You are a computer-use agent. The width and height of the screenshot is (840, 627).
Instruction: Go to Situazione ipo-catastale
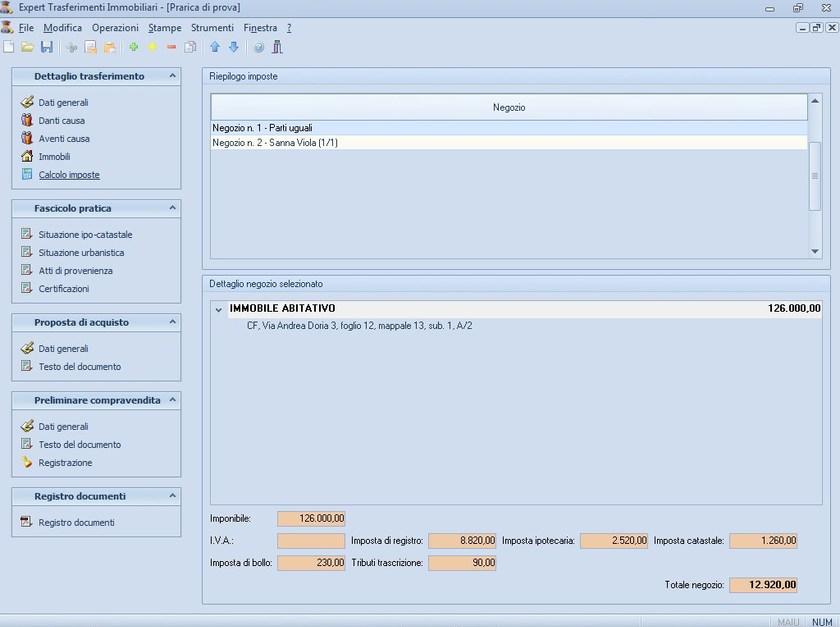[x=85, y=235]
